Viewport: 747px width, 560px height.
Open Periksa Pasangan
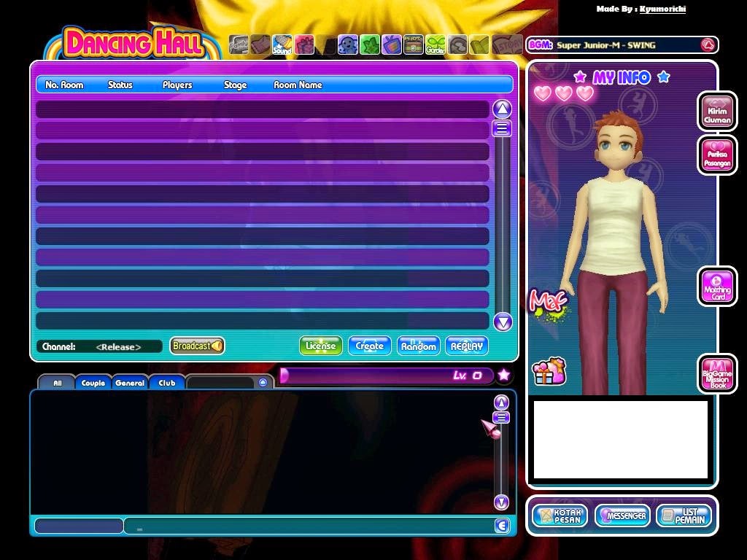pos(717,155)
